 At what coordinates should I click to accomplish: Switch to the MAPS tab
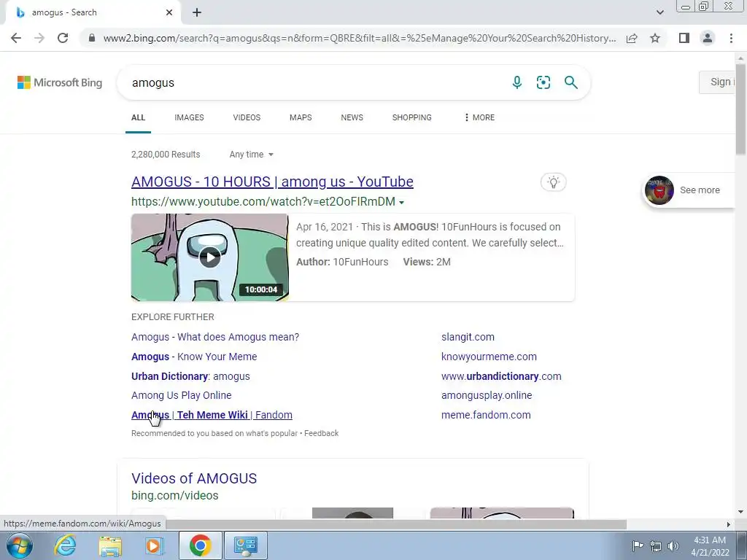click(301, 117)
